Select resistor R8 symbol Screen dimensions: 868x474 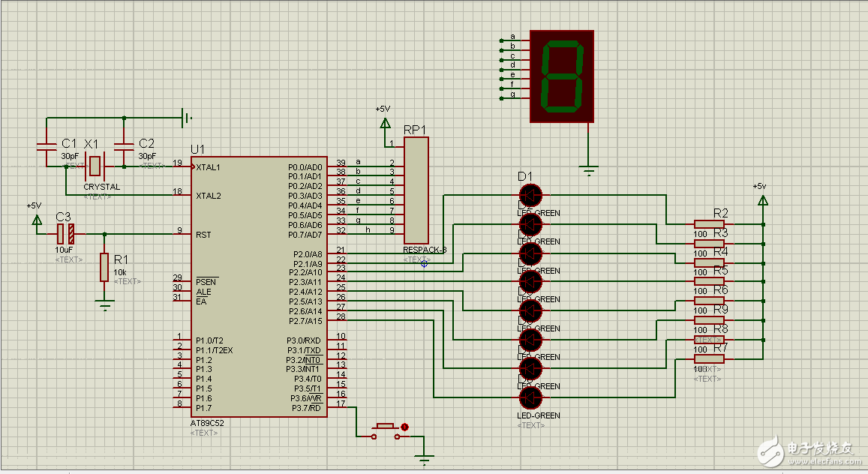coord(709,340)
